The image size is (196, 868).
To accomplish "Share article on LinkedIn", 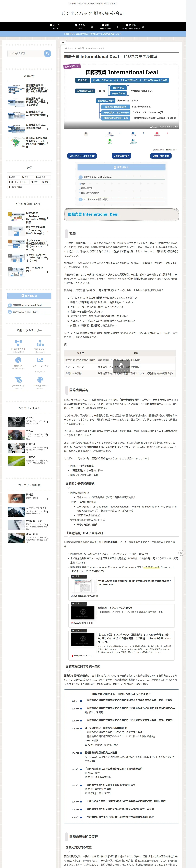I will point(133,141).
